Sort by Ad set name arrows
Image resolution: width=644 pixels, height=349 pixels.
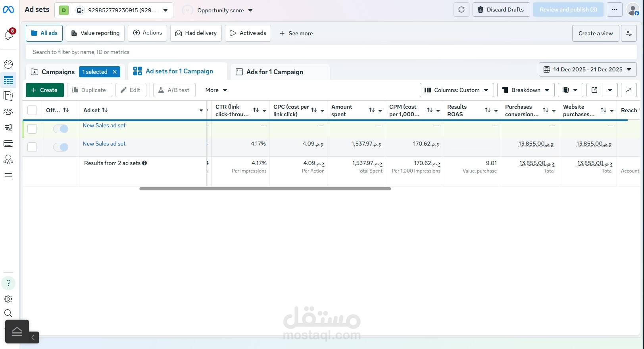tap(105, 110)
